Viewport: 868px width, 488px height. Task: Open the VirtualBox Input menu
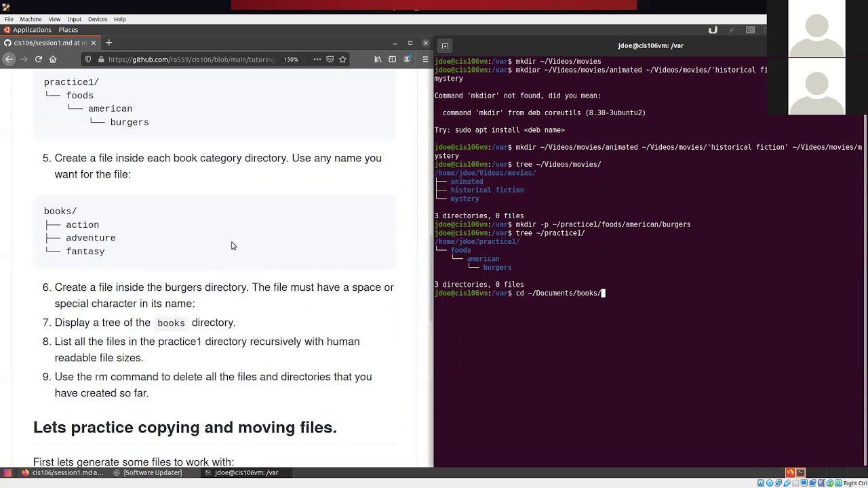[74, 19]
